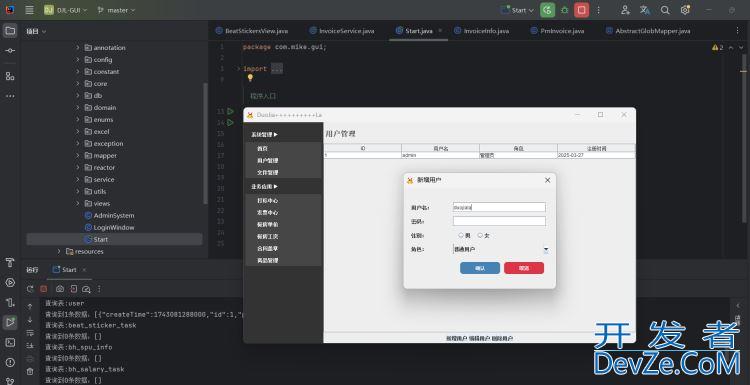Viewport: 750px width, 385px height.
Task: Open editor tabs more-options kebab menu
Action: pos(737,30)
